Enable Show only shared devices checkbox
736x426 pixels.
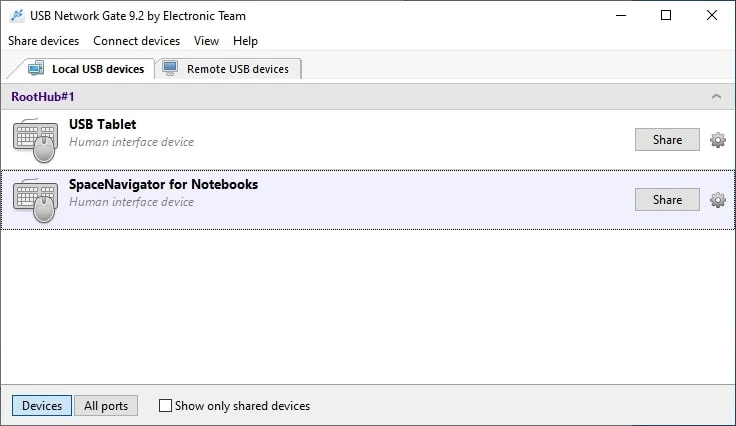pyautogui.click(x=165, y=406)
